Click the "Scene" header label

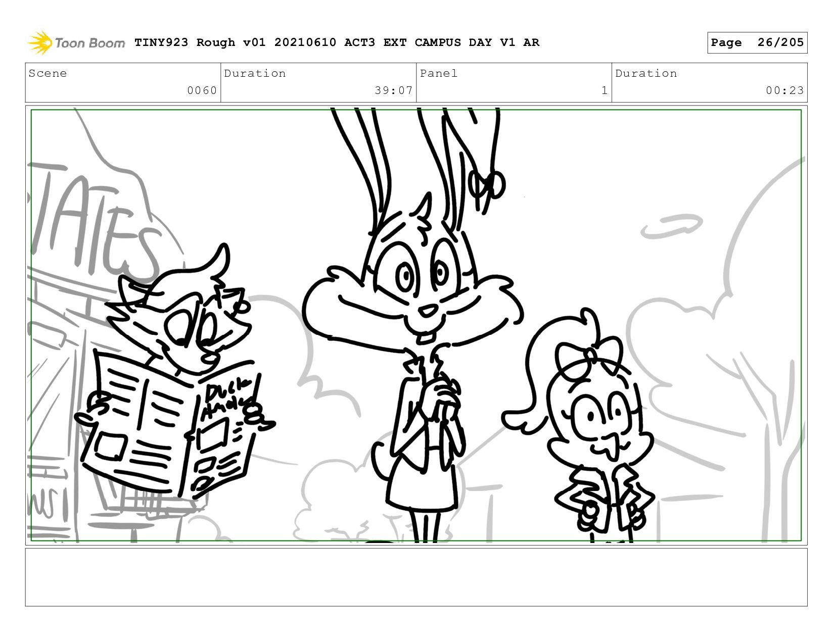[x=48, y=73]
